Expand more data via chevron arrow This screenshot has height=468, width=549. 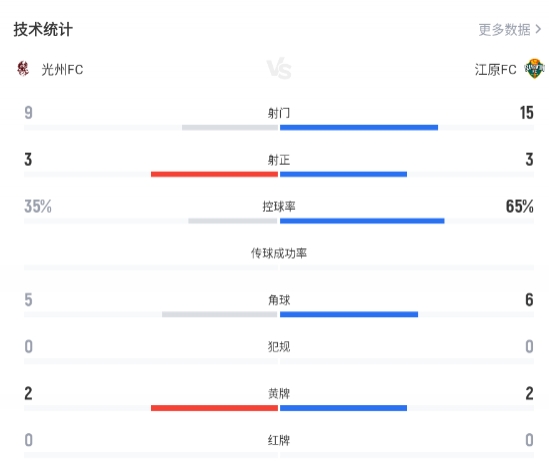click(x=538, y=30)
